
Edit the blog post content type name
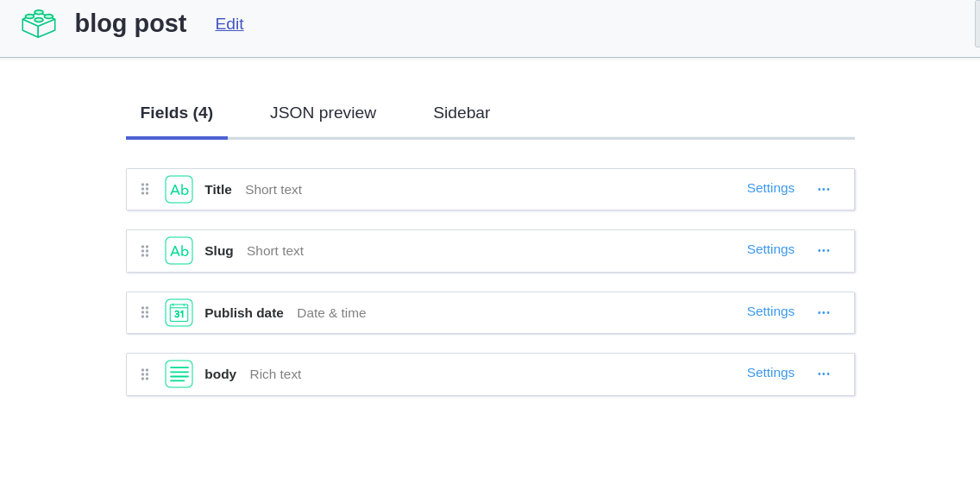pos(229,24)
